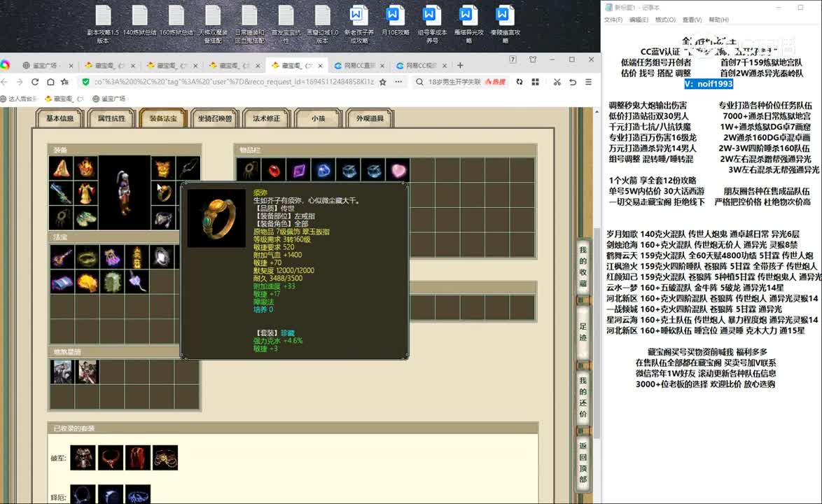Select desktop document 月10E攻略

tap(395, 21)
